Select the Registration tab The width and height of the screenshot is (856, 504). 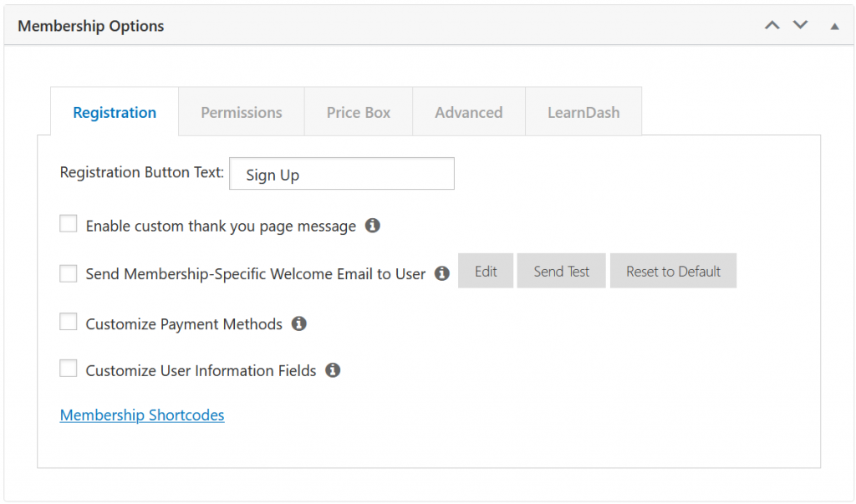pos(115,112)
